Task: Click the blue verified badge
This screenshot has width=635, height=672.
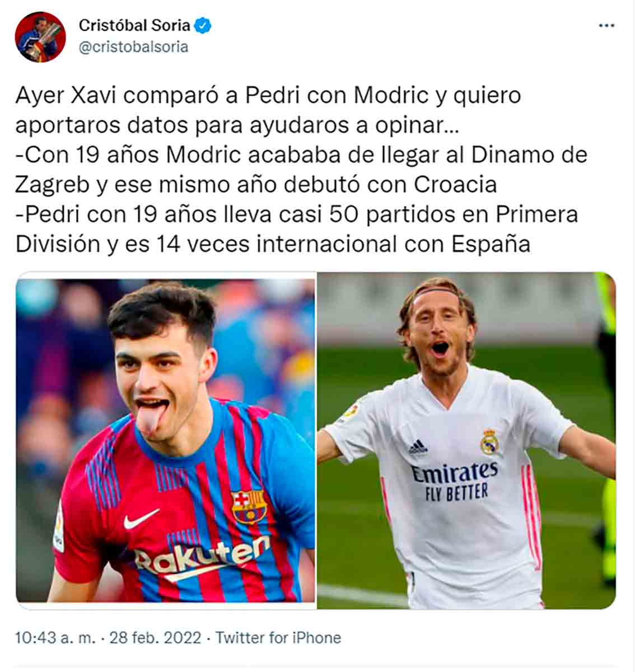Action: click(202, 25)
